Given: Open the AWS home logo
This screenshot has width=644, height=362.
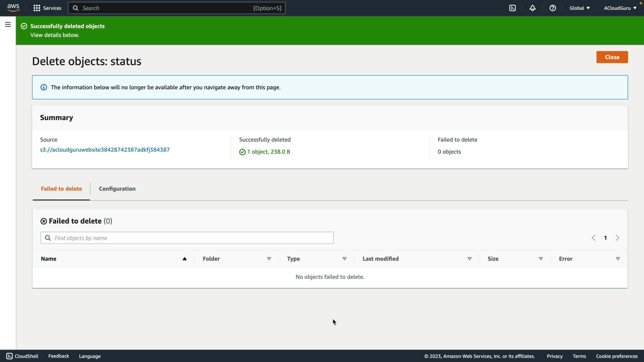Looking at the screenshot, I should click(x=13, y=8).
